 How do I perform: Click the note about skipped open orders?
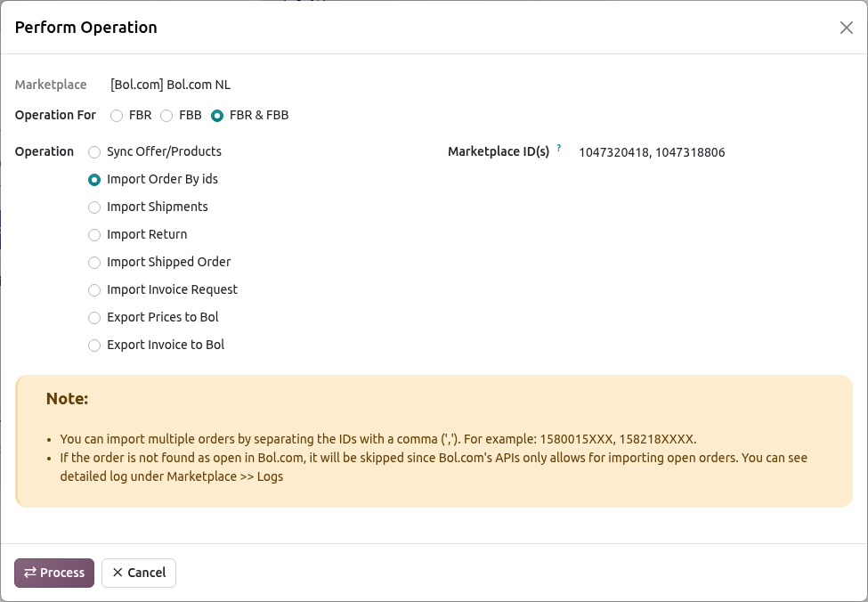point(434,467)
